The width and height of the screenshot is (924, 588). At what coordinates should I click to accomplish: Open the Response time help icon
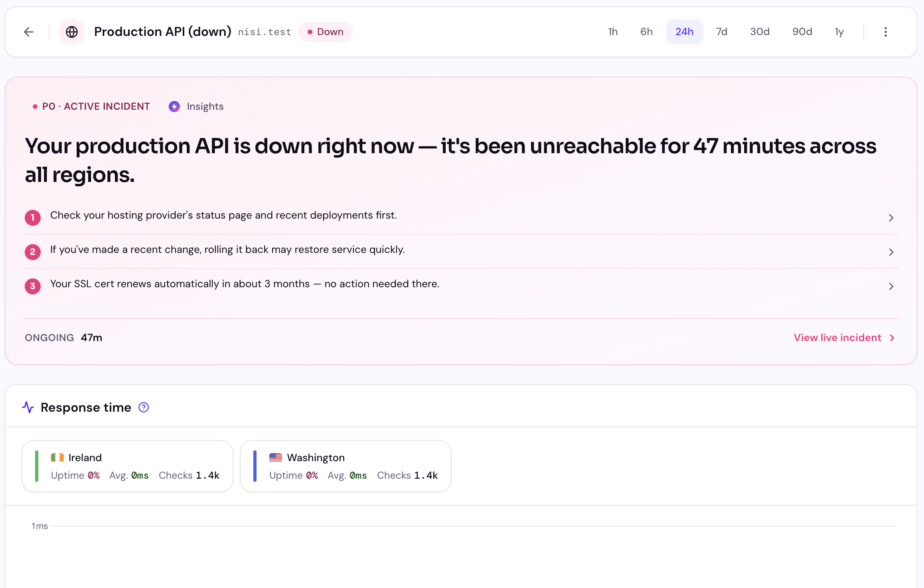144,407
